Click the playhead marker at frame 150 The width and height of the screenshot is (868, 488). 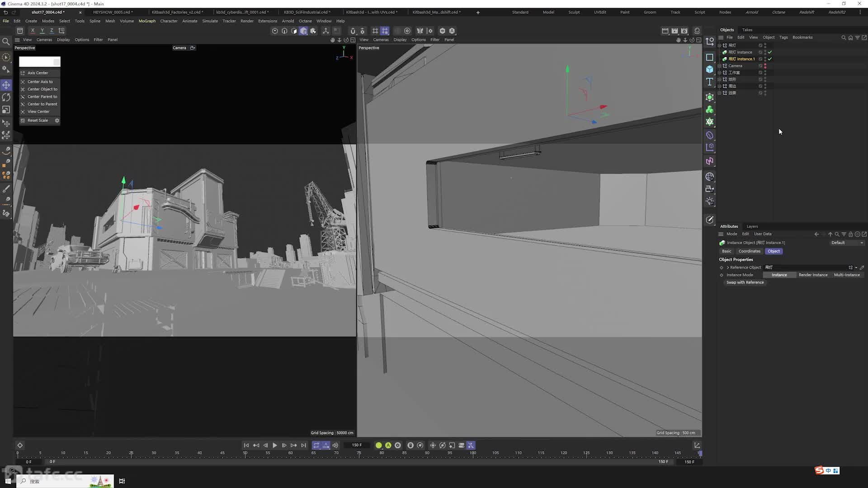click(x=700, y=453)
